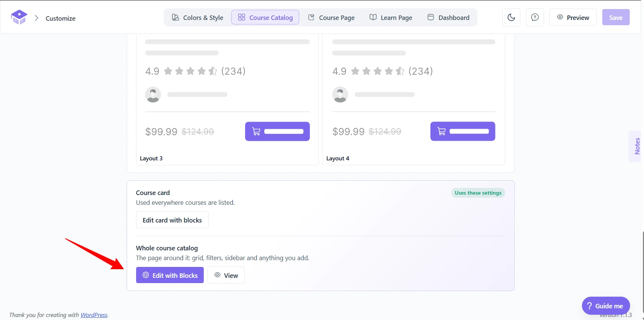The height and width of the screenshot is (320, 644).
Task: Click the Course Catalog grid icon
Action: point(242,17)
